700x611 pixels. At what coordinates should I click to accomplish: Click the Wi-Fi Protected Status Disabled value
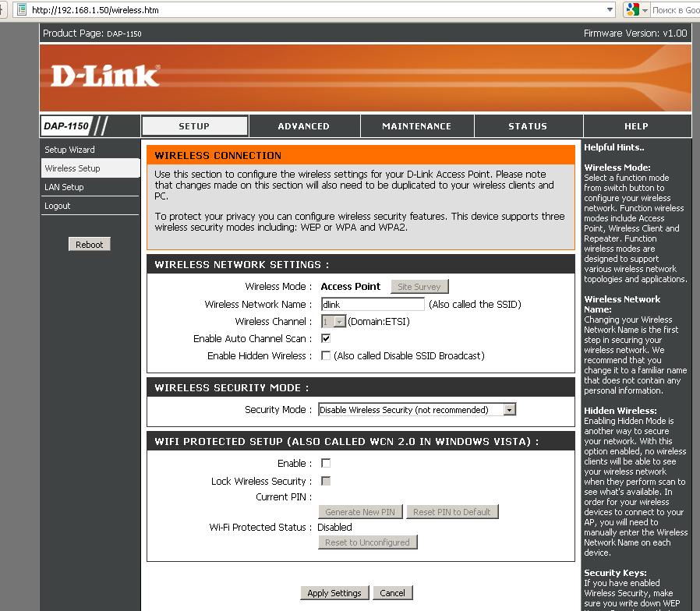pos(334,527)
